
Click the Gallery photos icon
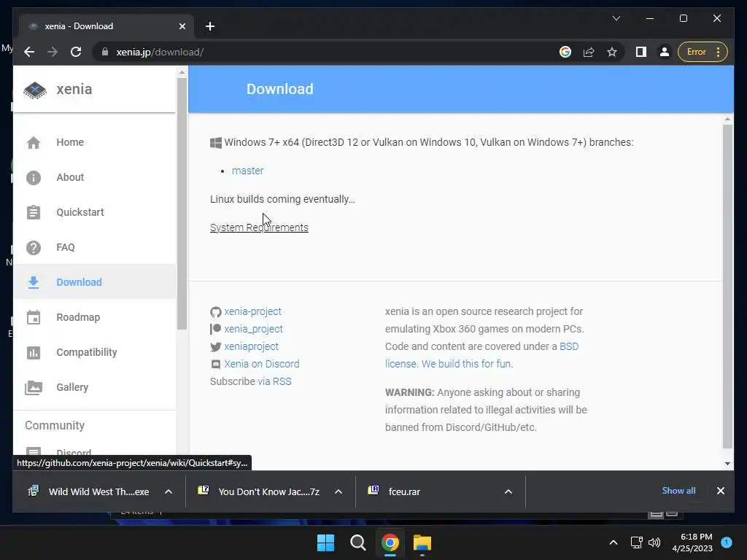point(34,388)
